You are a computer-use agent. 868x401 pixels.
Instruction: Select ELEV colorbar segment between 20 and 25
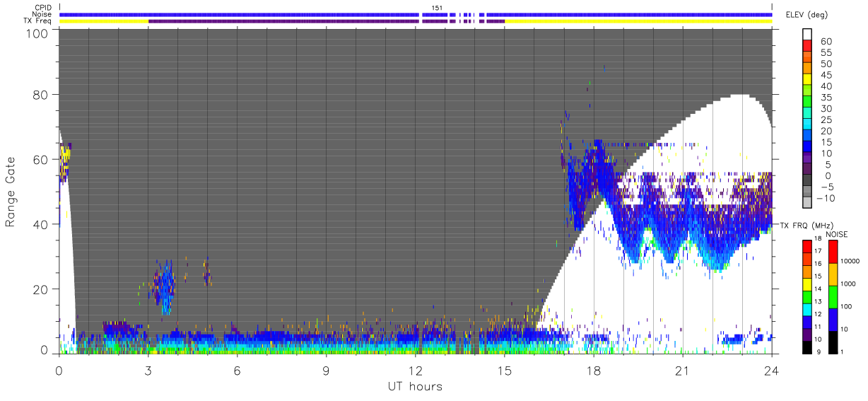coord(809,125)
